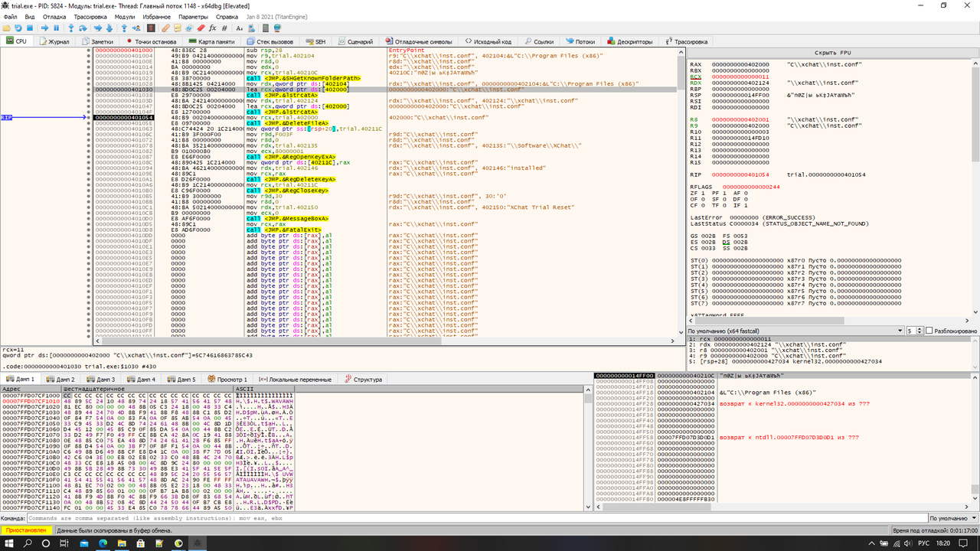980x551 pixels.
Task: Open the По умолчанию command-type dropdown
Action: 952,518
